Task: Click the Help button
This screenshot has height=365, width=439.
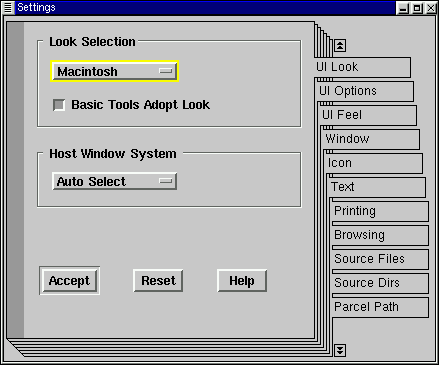Action: 242,280
